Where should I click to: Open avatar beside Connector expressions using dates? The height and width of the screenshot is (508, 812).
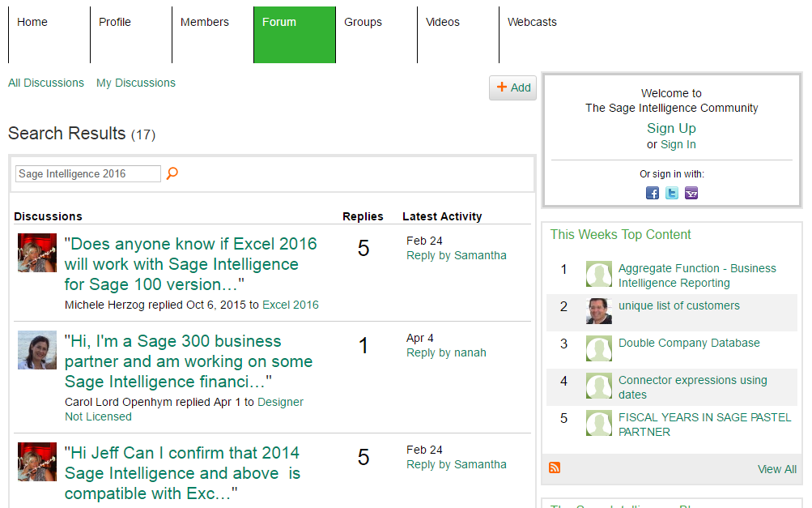point(599,386)
